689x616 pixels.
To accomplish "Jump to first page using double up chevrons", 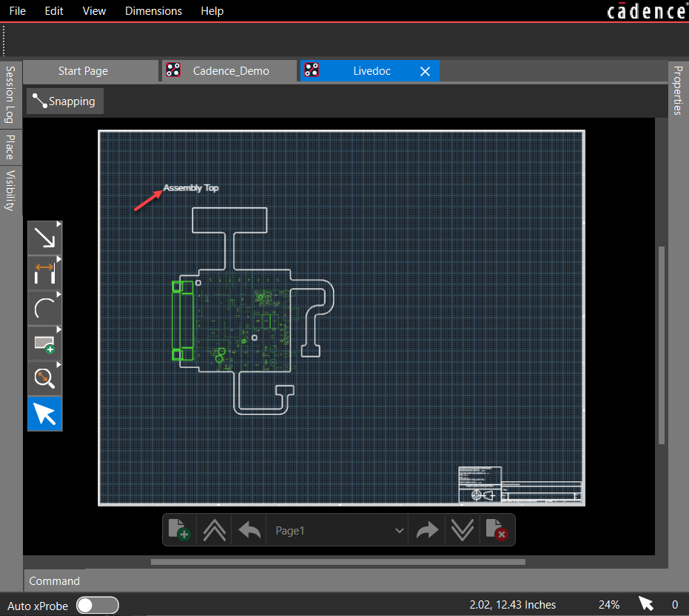I will pos(215,530).
